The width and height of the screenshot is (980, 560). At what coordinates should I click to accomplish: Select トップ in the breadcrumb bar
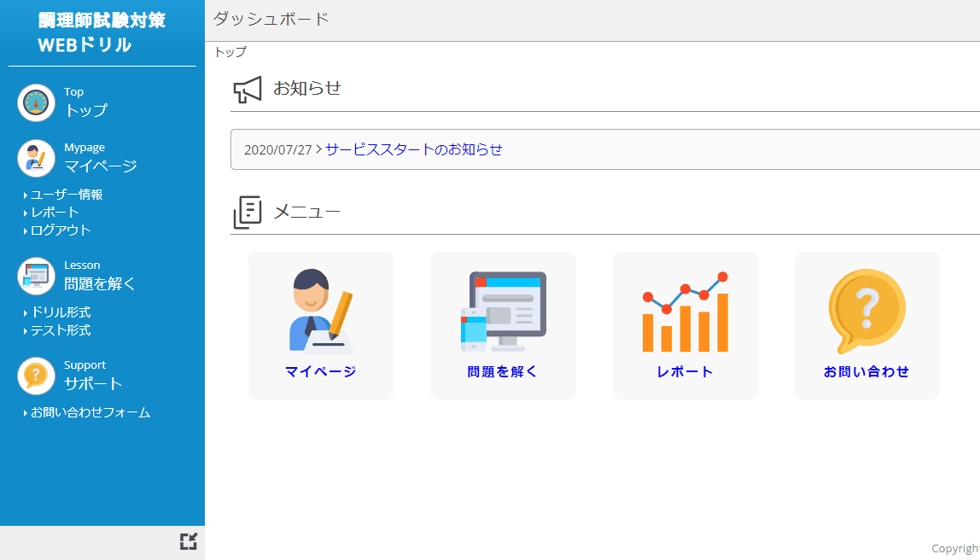[x=229, y=52]
